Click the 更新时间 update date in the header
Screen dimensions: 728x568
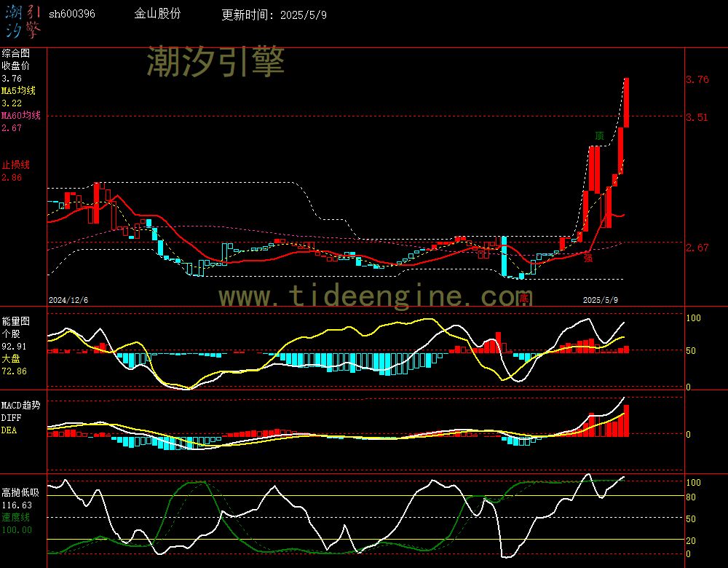274,15
